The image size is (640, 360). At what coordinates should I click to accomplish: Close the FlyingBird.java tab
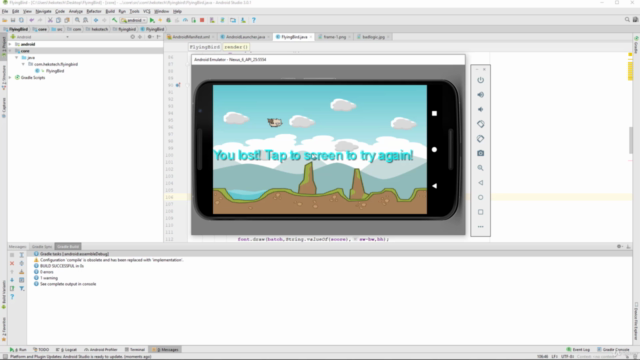311,37
